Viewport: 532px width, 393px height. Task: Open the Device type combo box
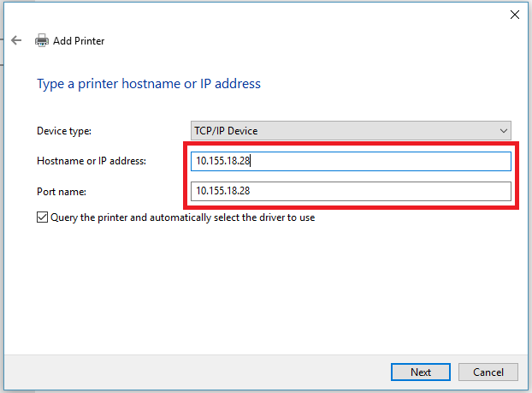[x=351, y=131]
